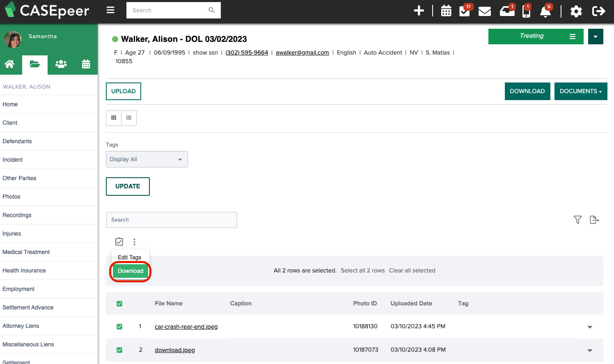Open the Attorney Liens sidebar item
614x364 pixels.
pos(49,326)
